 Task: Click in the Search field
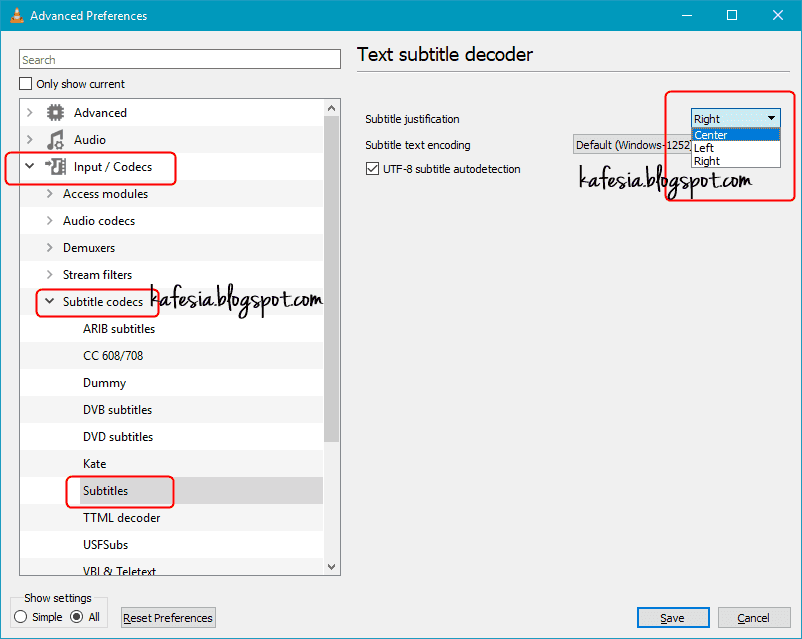pos(180,59)
